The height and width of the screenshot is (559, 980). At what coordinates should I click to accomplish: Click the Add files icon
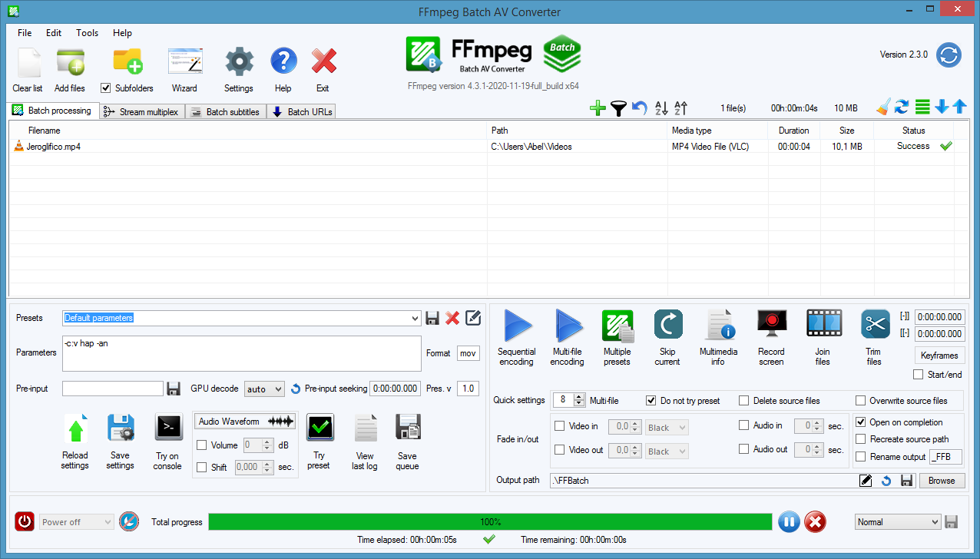pos(70,61)
